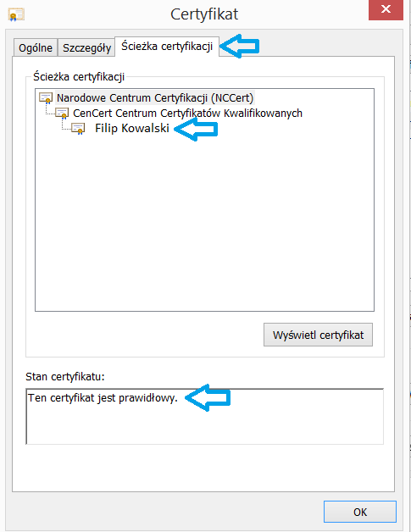Close the Certyfikat dialog with the red X
Viewport: 411px width, 532px height.
386,9
